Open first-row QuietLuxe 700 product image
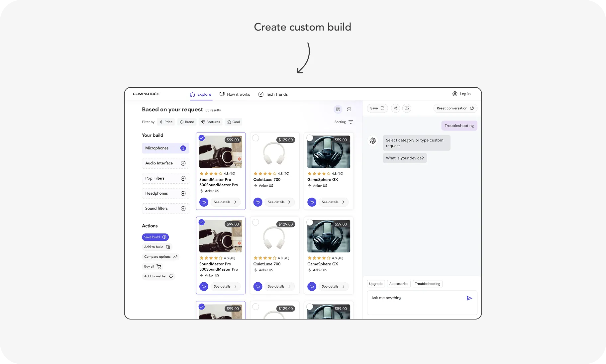This screenshot has height=364, width=606. pos(274,152)
